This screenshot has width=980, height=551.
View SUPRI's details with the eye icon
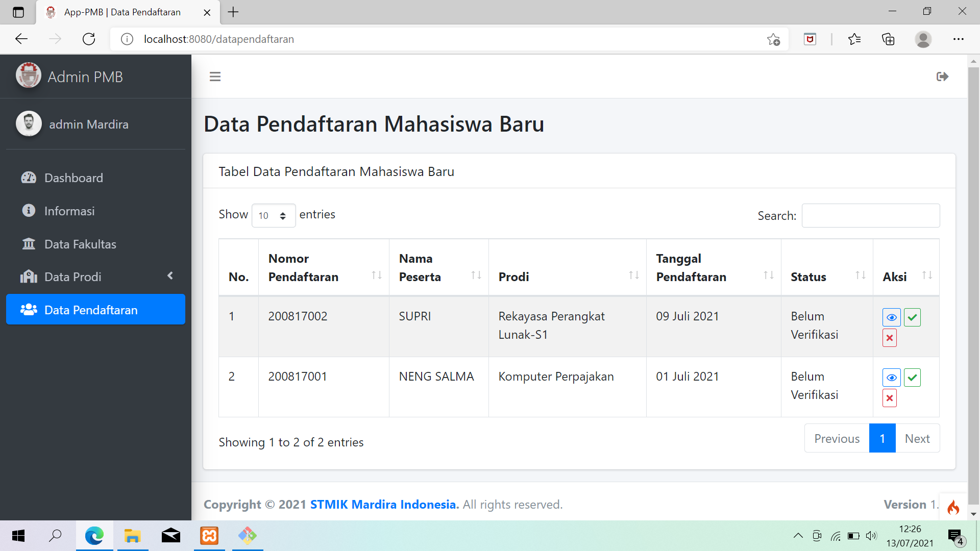[891, 317]
